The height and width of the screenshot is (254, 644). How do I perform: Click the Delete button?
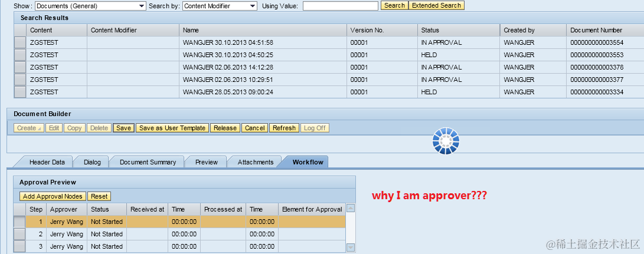click(x=99, y=128)
